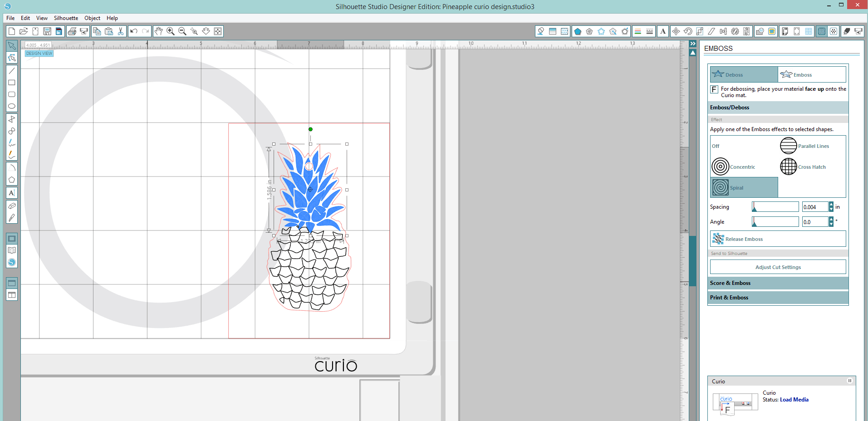Click the Send to Silhouette toolbar icon

coord(859,31)
